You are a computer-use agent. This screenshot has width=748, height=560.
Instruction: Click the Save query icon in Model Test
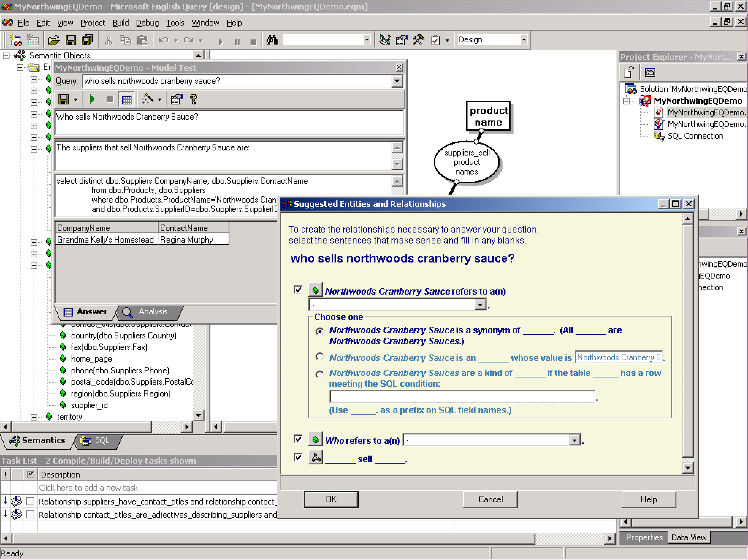click(64, 99)
